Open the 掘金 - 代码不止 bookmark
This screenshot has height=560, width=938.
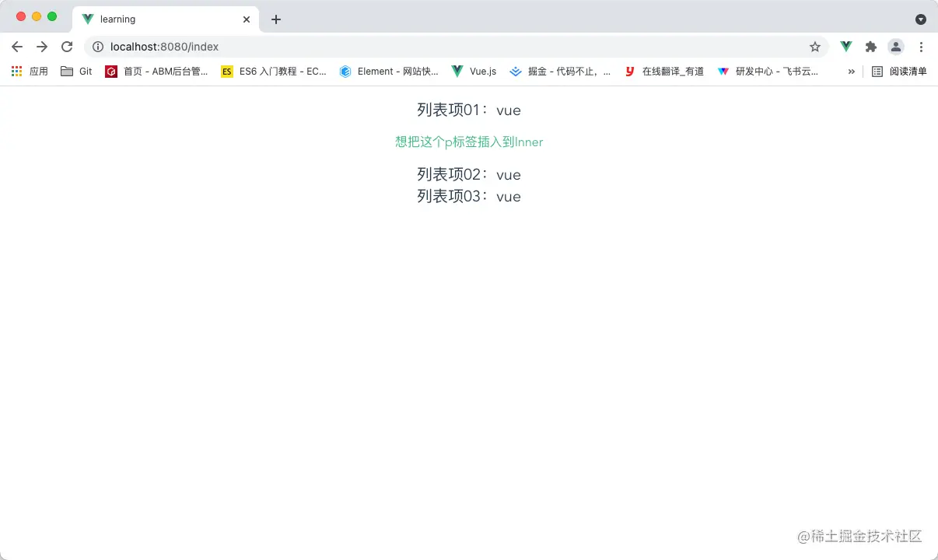click(560, 72)
